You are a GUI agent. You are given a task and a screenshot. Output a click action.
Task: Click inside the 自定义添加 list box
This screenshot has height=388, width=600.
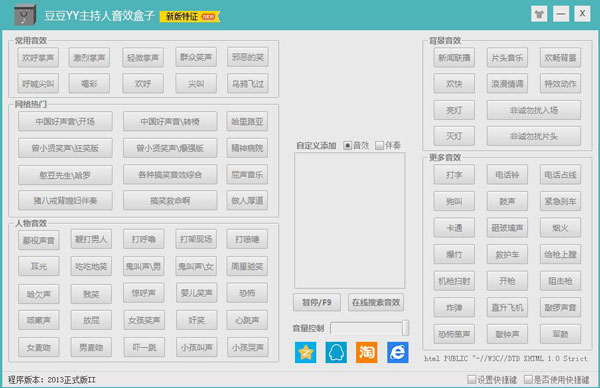pos(349,220)
